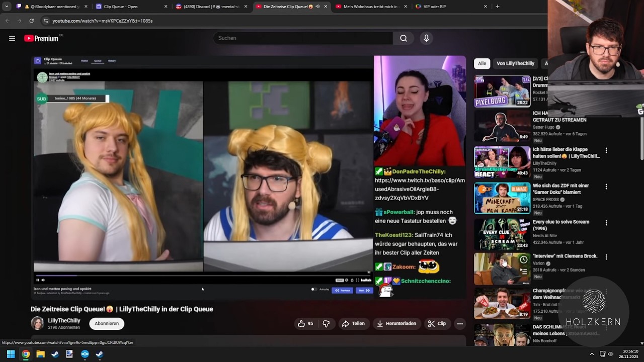
Task: Start voice search with the microphone icon
Action: click(426, 38)
